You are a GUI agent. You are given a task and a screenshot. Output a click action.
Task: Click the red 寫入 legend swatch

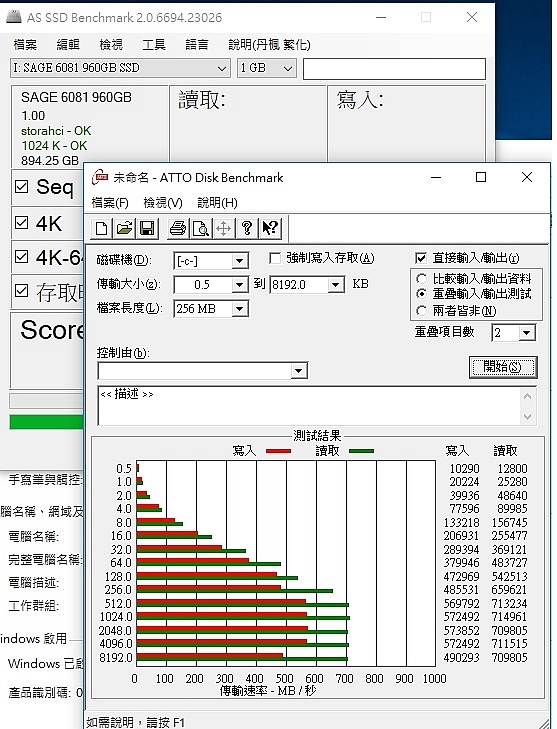pyautogui.click(x=278, y=451)
